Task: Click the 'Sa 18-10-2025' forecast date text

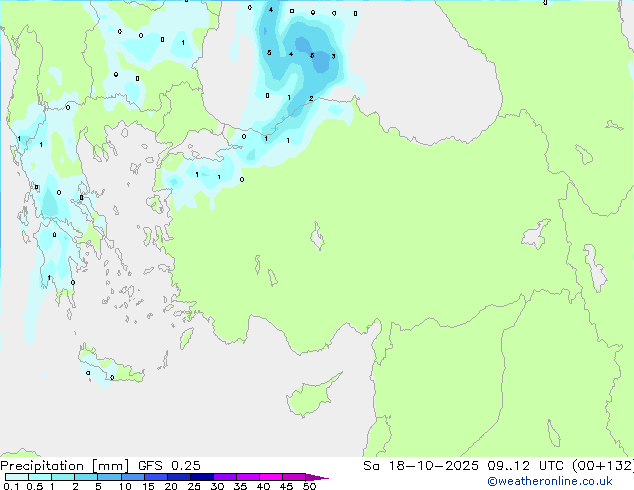Action: pyautogui.click(x=421, y=466)
